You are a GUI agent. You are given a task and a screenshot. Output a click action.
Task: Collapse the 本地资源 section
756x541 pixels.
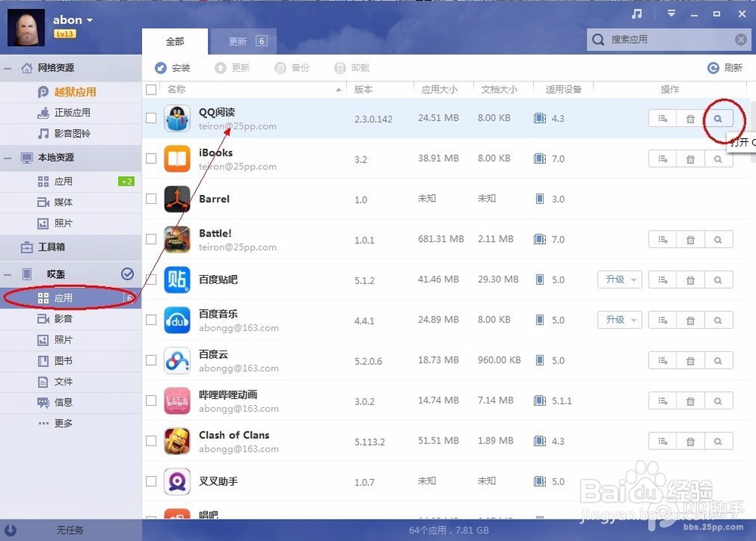(x=8, y=158)
